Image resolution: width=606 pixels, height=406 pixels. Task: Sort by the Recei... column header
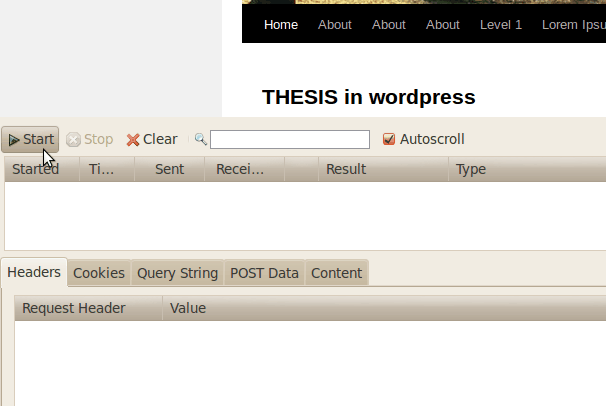coord(244,169)
